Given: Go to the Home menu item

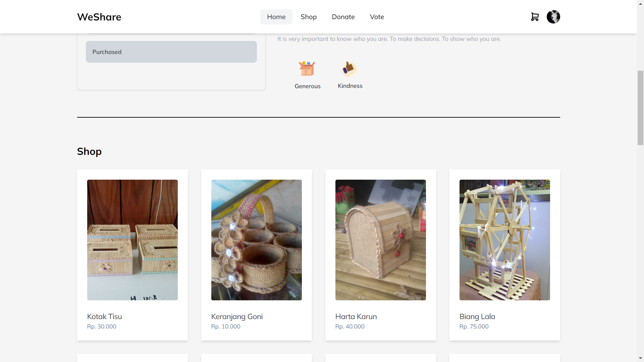Looking at the screenshot, I should click(x=276, y=17).
